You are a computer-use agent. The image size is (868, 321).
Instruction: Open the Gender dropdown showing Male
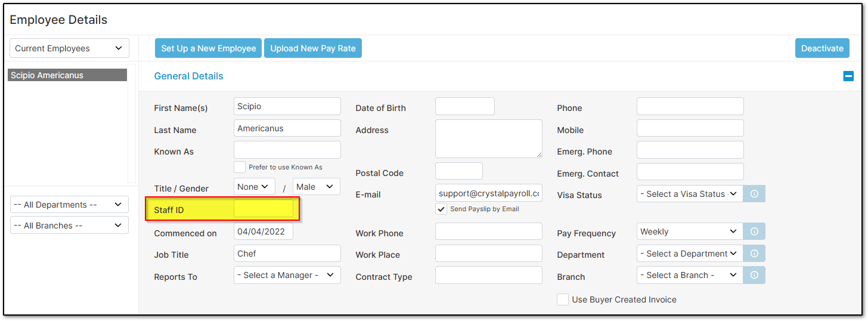(317, 187)
